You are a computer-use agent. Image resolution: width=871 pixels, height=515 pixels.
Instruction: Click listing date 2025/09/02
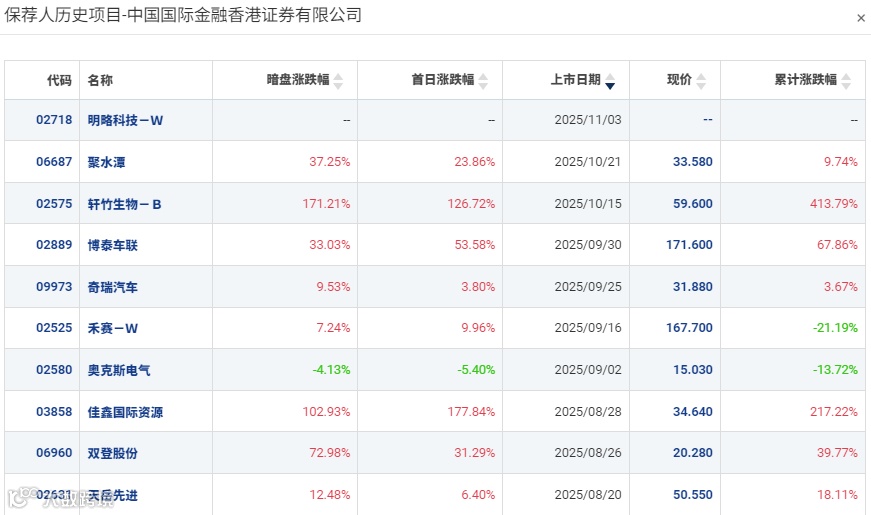tap(588, 369)
